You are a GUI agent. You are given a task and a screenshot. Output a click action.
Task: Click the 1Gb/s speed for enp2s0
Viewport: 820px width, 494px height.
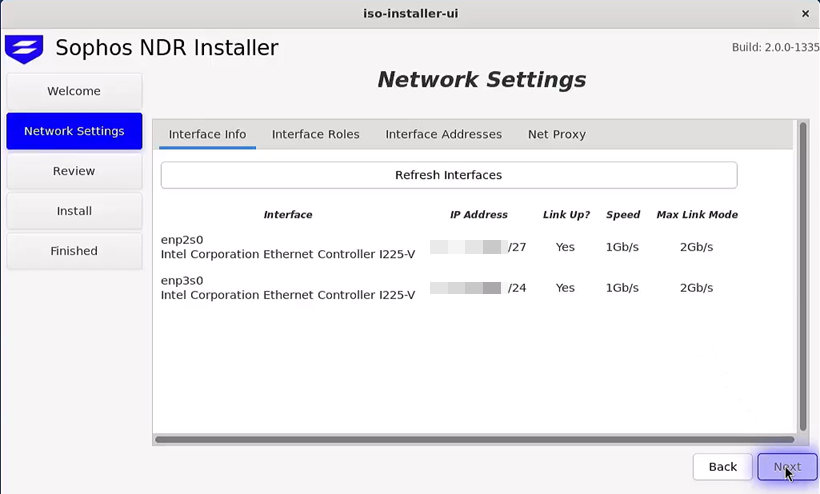622,247
